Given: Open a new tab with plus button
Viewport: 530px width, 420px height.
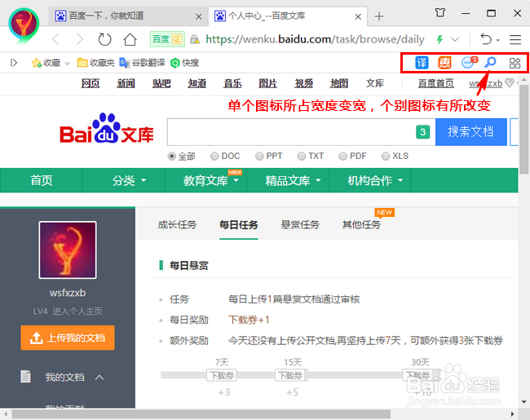Looking at the screenshot, I should click(379, 15).
